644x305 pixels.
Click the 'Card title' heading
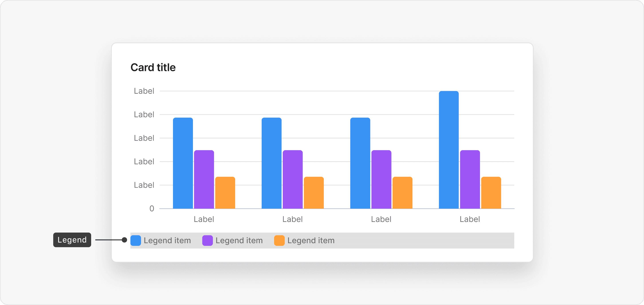(x=153, y=67)
